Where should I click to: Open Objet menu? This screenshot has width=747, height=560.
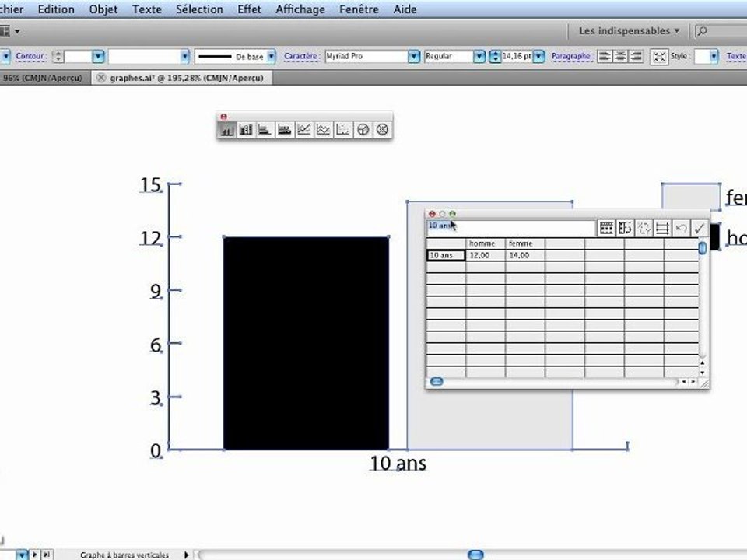[103, 9]
